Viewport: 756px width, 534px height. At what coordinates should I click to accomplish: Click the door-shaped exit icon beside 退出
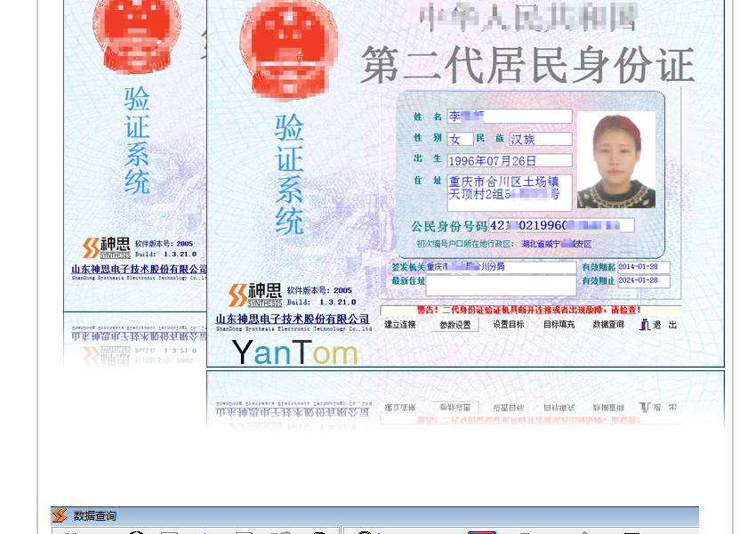pyautogui.click(x=645, y=325)
